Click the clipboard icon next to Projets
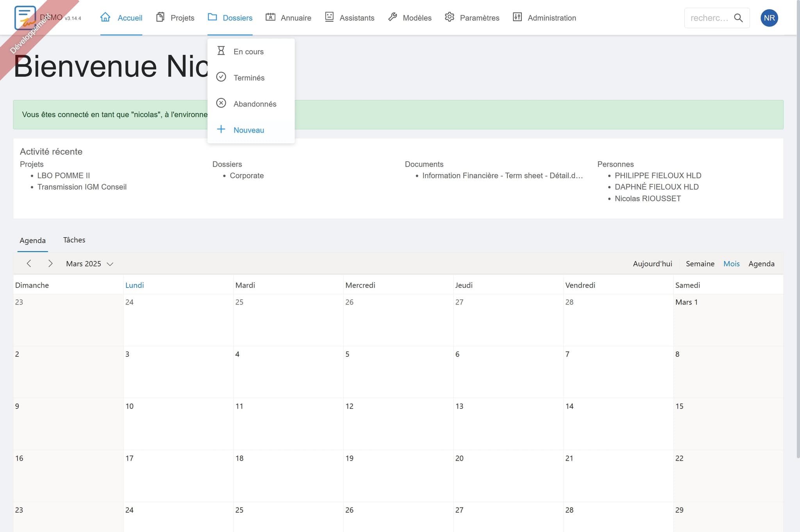Viewport: 800px width, 532px height. (x=160, y=17)
